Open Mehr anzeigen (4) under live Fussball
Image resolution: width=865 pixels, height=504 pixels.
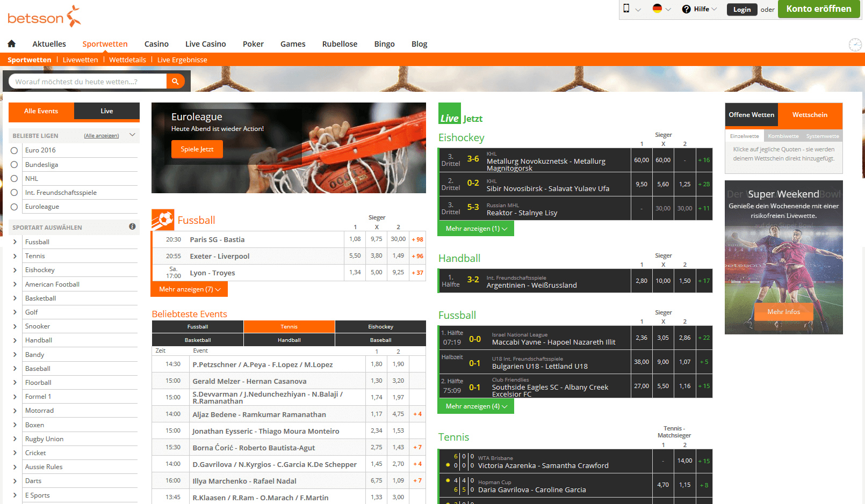point(476,406)
